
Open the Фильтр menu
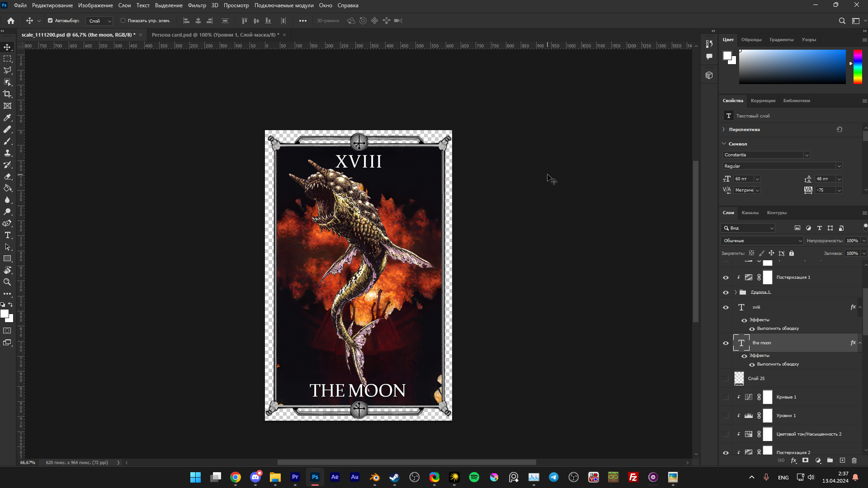[x=197, y=5]
